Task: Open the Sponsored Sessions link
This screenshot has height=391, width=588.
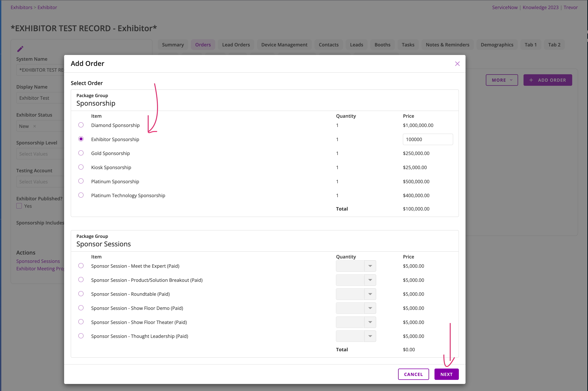Action: click(x=38, y=261)
